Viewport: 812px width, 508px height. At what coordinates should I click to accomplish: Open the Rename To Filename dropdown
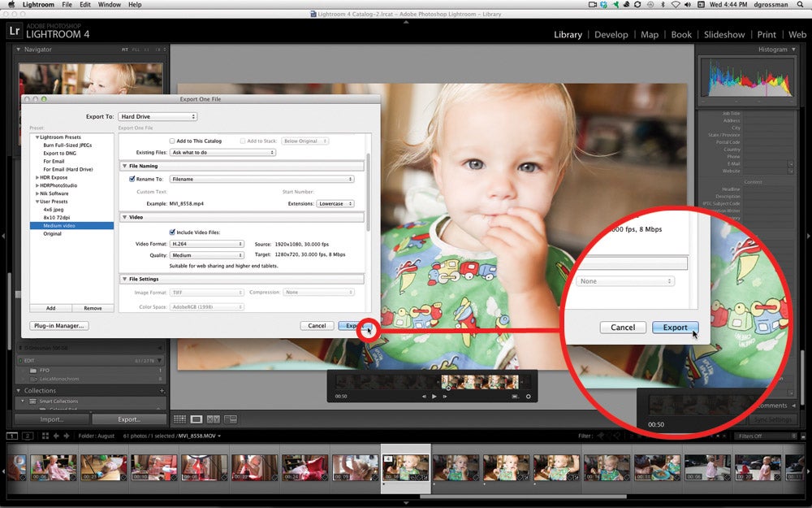(x=262, y=179)
